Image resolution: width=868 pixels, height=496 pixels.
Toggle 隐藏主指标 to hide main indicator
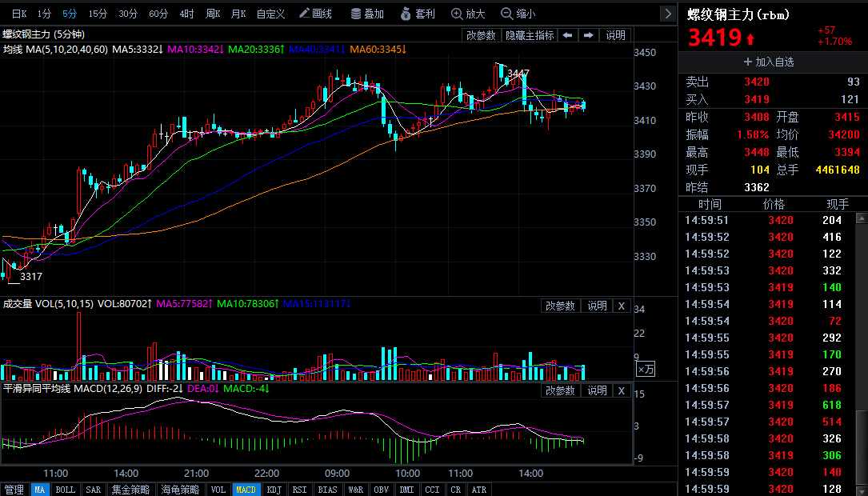529,35
